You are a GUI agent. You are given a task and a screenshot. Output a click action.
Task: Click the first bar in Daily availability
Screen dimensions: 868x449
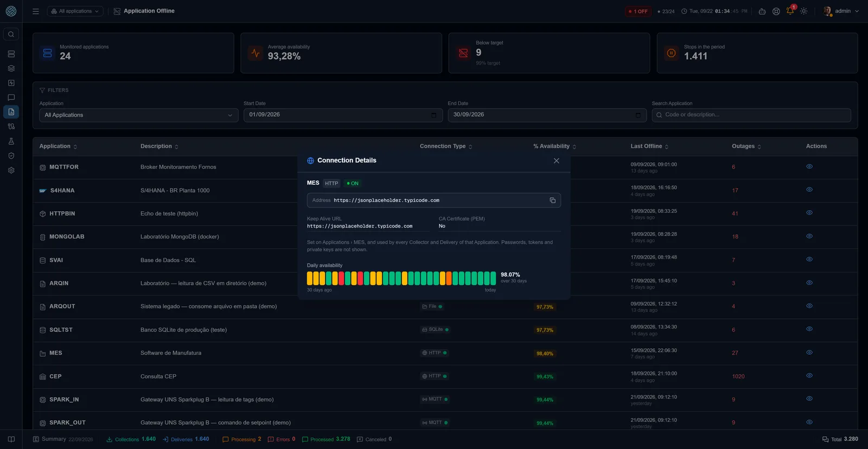[310, 279]
